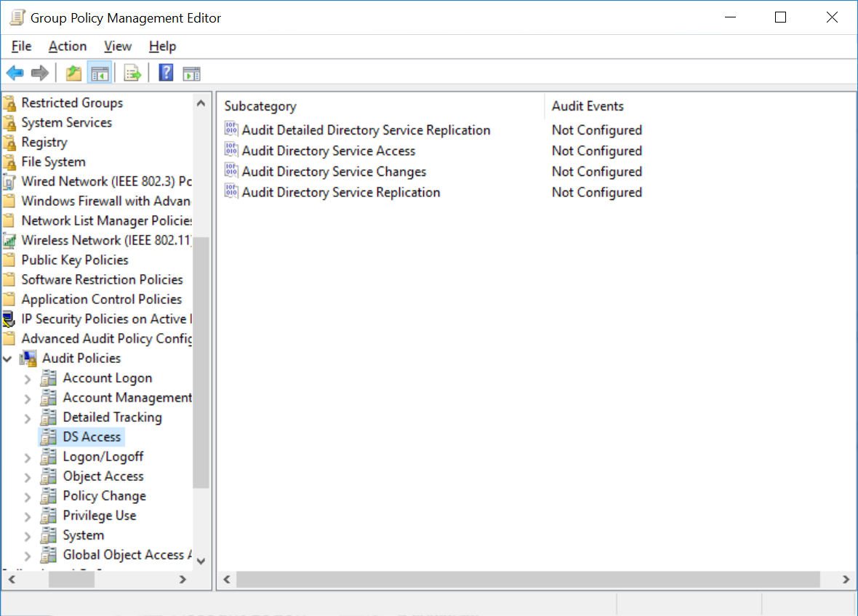This screenshot has height=616, width=858.
Task: Click the tree pane scroll up arrow
Action: [201, 103]
